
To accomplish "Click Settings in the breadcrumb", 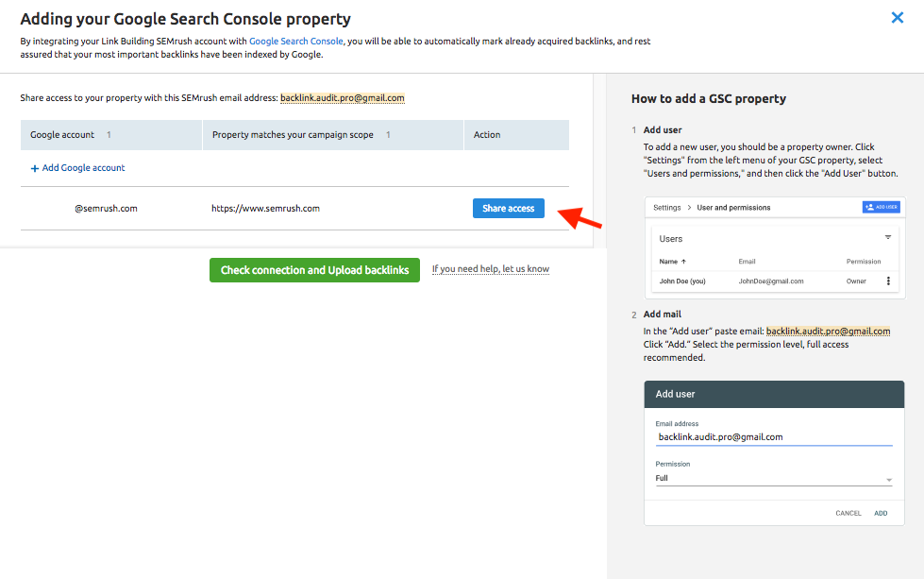I will tap(666, 208).
